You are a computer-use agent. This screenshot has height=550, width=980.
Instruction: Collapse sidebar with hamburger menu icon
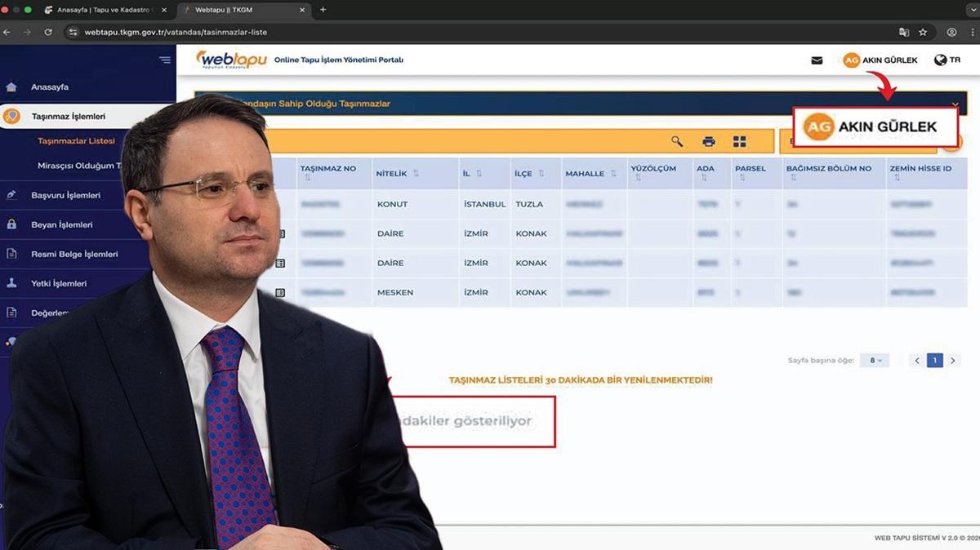click(x=165, y=60)
